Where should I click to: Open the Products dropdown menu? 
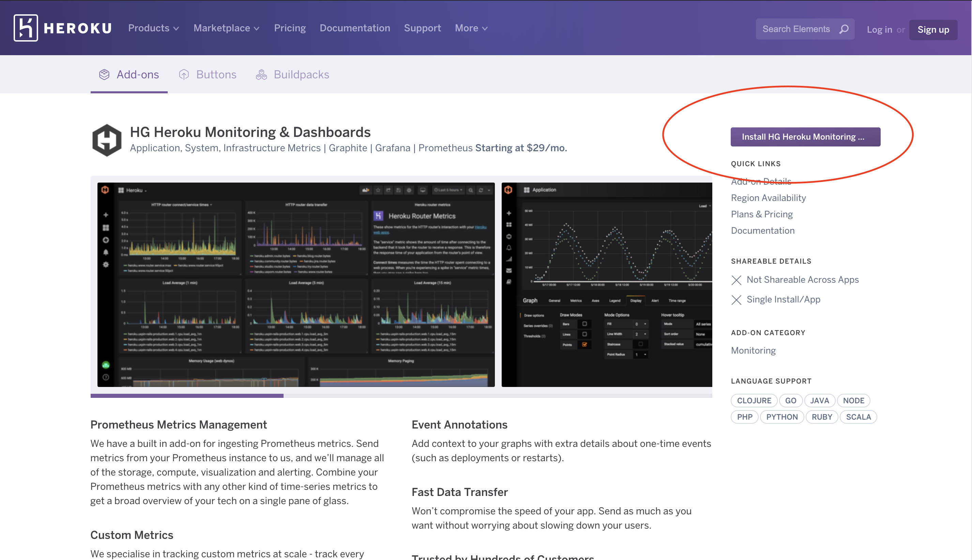(153, 28)
